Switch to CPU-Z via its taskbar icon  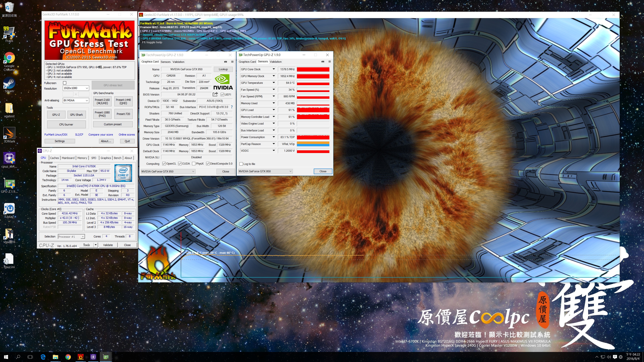coord(93,357)
